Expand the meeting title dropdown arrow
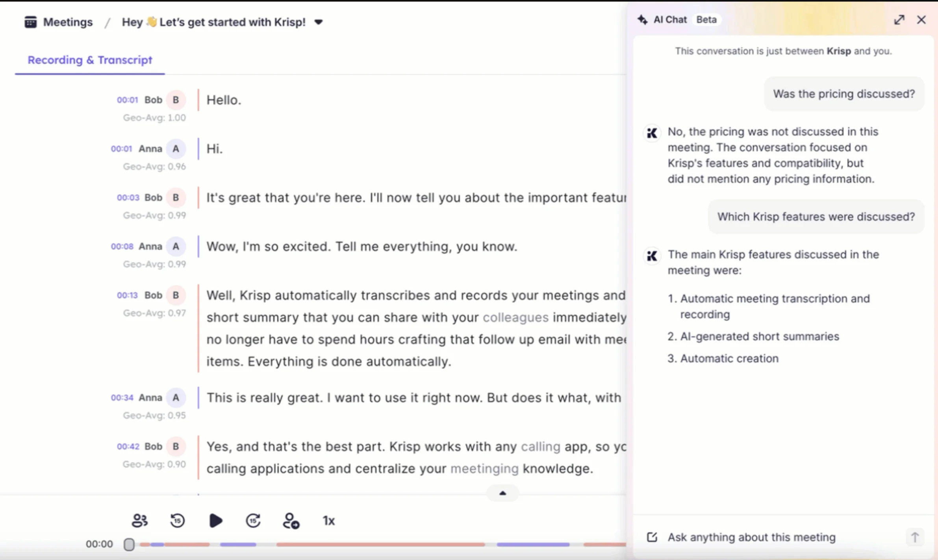 click(x=319, y=22)
